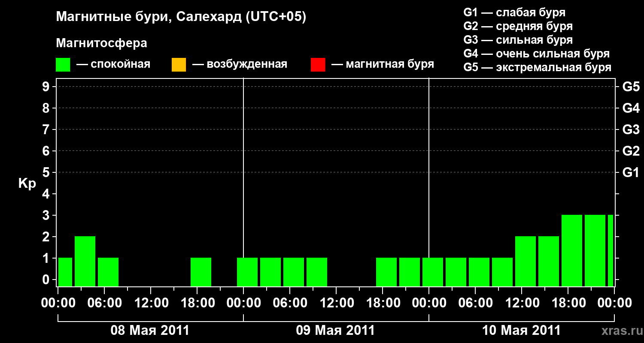Click the '10 Мая 2011' date label
The height and width of the screenshot is (343, 644).
[521, 331]
